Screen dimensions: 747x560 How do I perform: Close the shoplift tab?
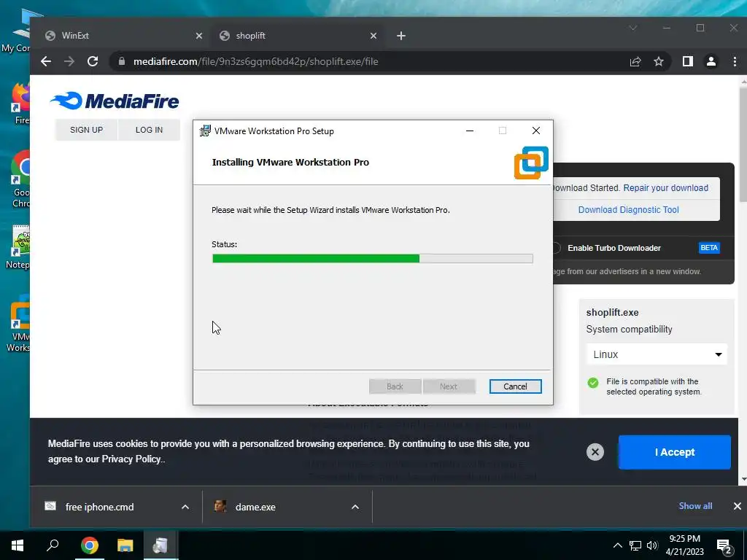[x=373, y=36]
